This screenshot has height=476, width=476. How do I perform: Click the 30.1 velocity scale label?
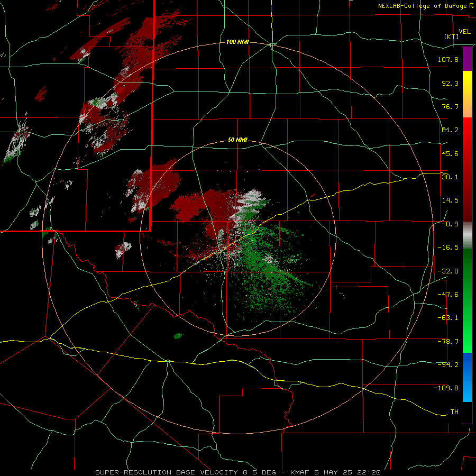[450, 177]
